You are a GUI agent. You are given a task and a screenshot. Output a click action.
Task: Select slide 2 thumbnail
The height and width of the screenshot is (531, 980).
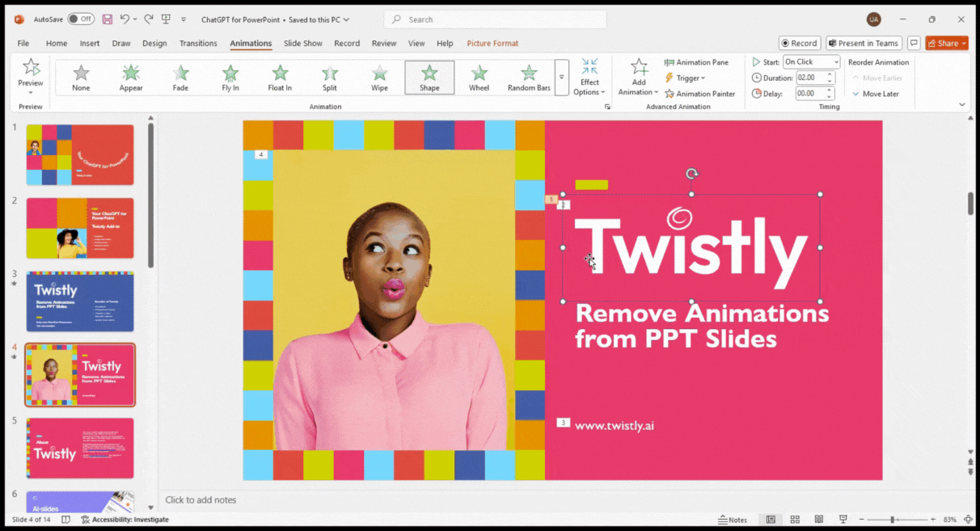[79, 228]
